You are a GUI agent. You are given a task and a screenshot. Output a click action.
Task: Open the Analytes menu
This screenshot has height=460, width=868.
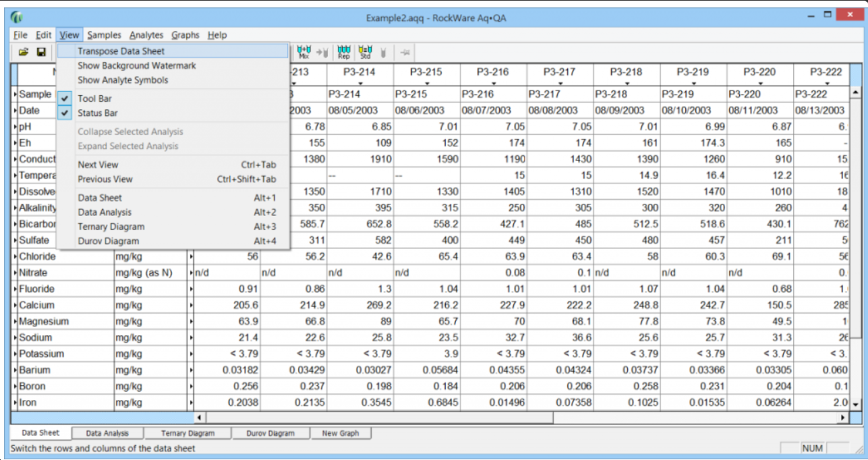coord(146,34)
